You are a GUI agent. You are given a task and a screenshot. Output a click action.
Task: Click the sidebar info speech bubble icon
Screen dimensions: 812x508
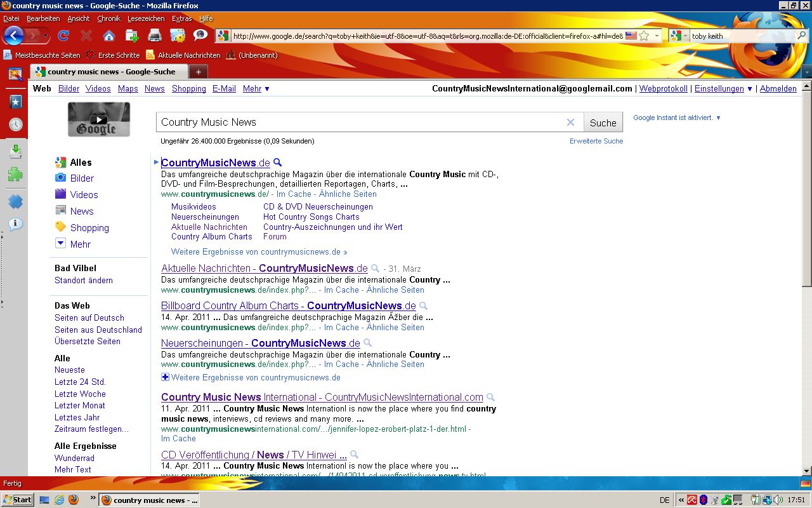coord(15,224)
